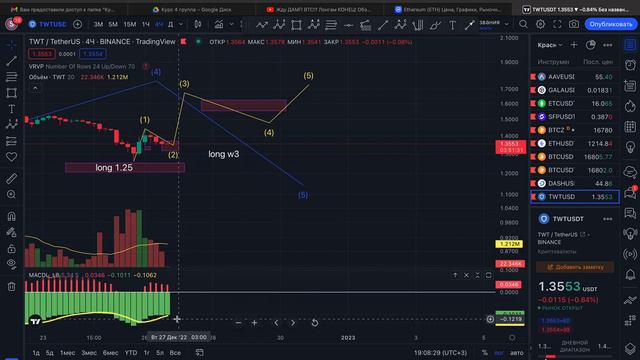Screen dimensions: 640x360
Task: Switch to the Ethereum (ETH) browser tab
Action: (x=448, y=9)
